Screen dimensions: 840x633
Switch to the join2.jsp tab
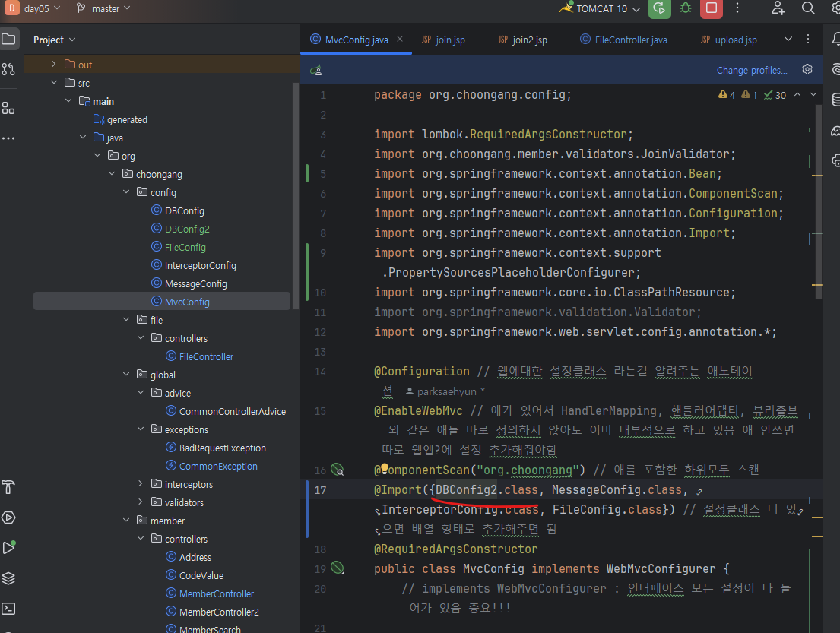tap(523, 40)
